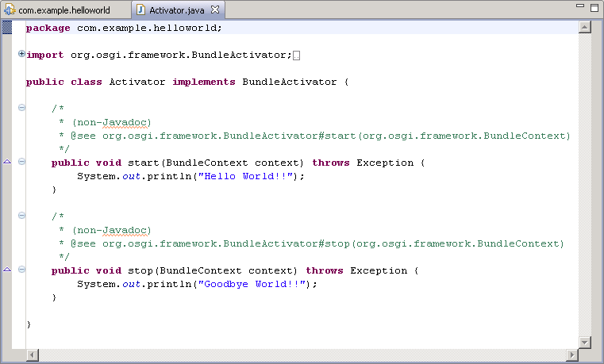Image resolution: width=604 pixels, height=364 pixels.
Task: Click "BundleActivator" after implements
Action: click(x=289, y=82)
